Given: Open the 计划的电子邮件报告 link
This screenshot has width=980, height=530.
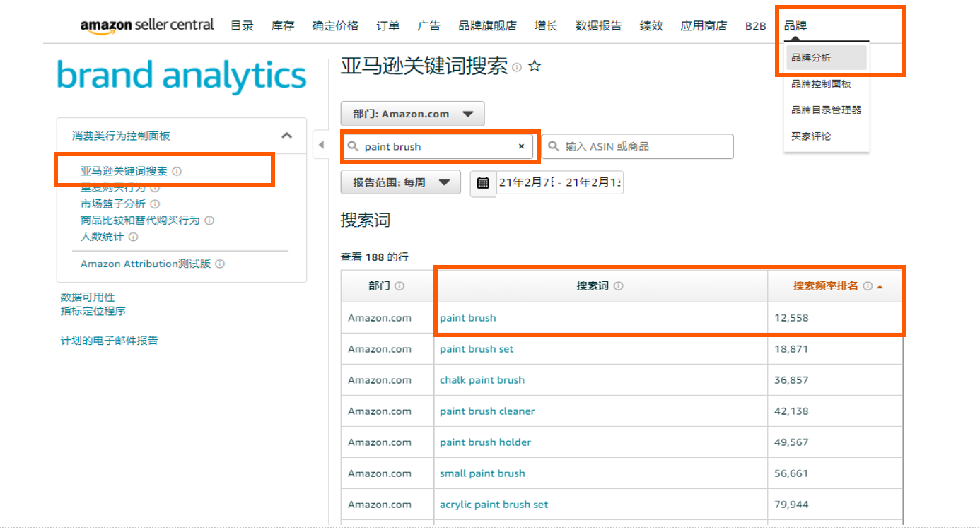Looking at the screenshot, I should point(109,341).
